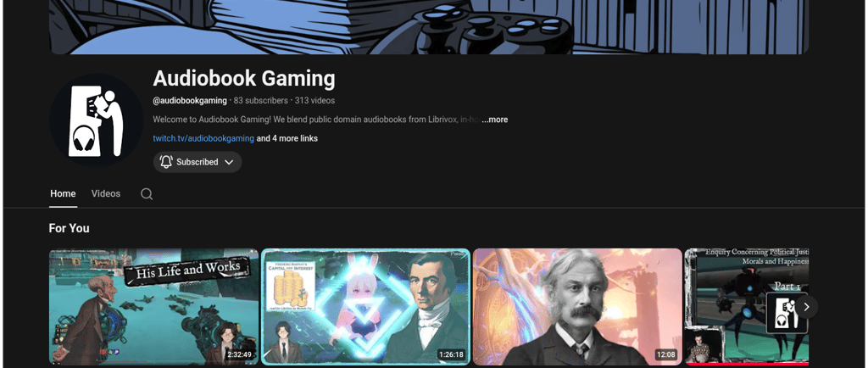Click the channel banner artwork

click(x=429, y=27)
